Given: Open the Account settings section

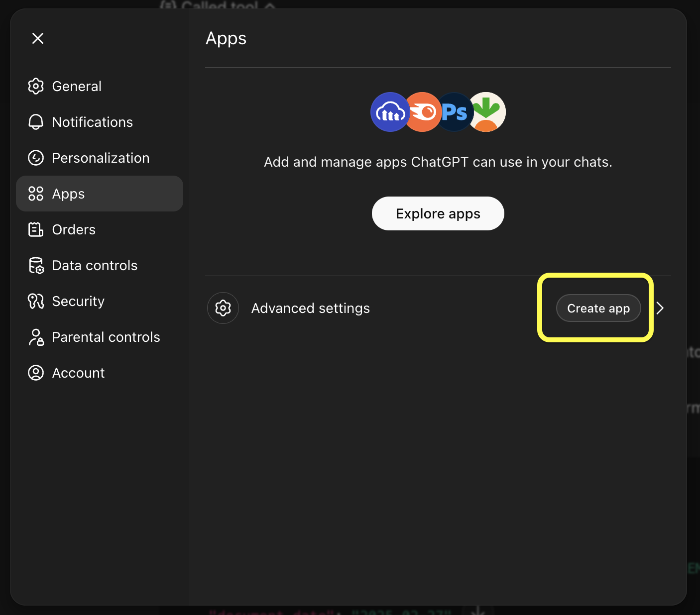Looking at the screenshot, I should [x=78, y=373].
